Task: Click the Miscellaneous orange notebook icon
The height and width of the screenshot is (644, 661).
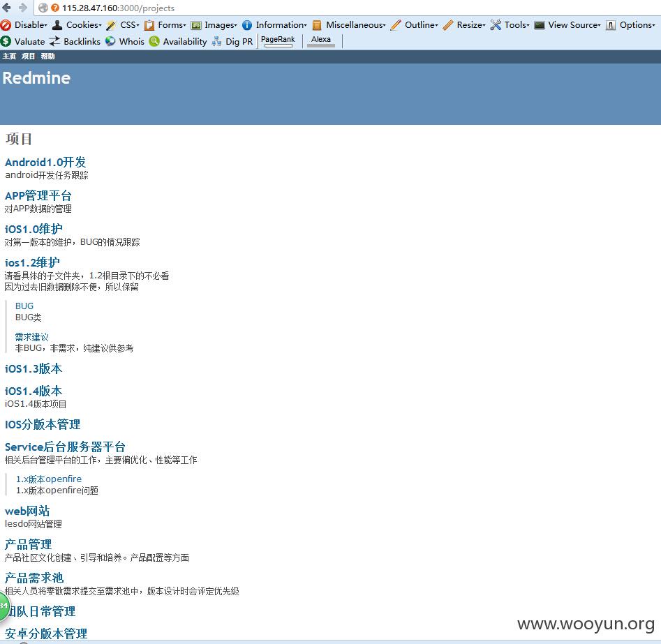Action: 317,25
